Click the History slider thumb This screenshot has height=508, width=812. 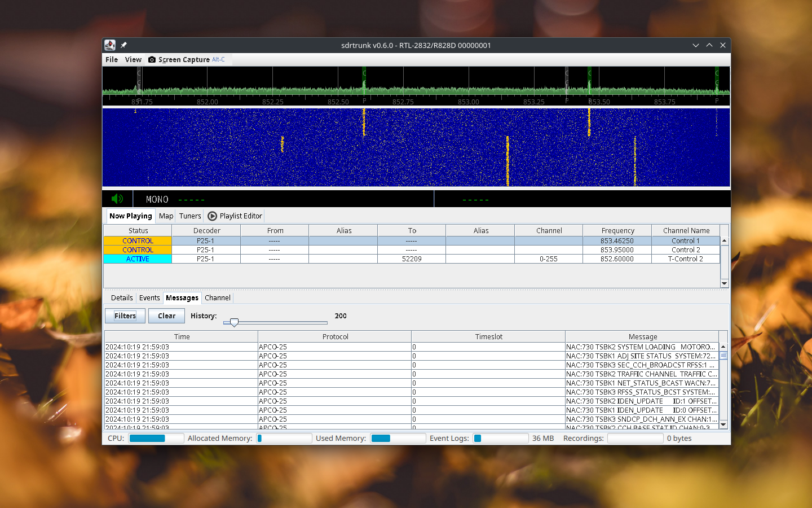tap(234, 322)
